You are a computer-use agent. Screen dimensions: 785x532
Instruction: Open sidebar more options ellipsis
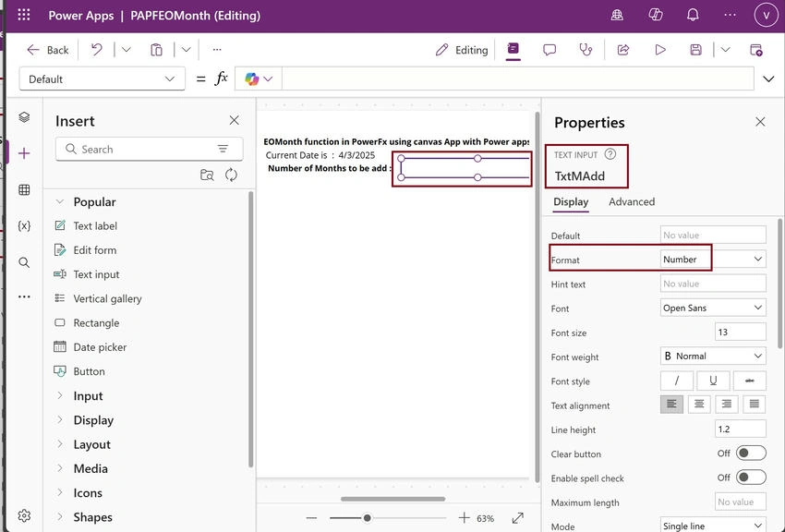point(24,296)
